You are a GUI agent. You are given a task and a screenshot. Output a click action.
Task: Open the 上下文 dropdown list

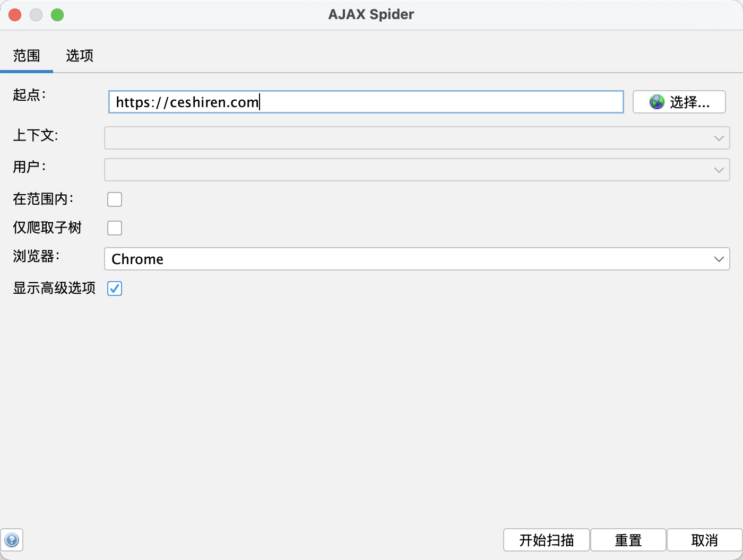(417, 138)
